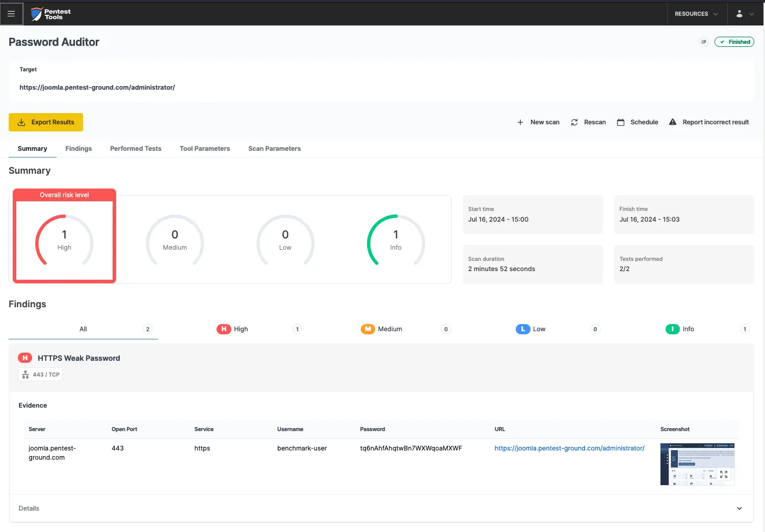Click the Finished status badge
The height and width of the screenshot is (532, 765).
pos(734,42)
